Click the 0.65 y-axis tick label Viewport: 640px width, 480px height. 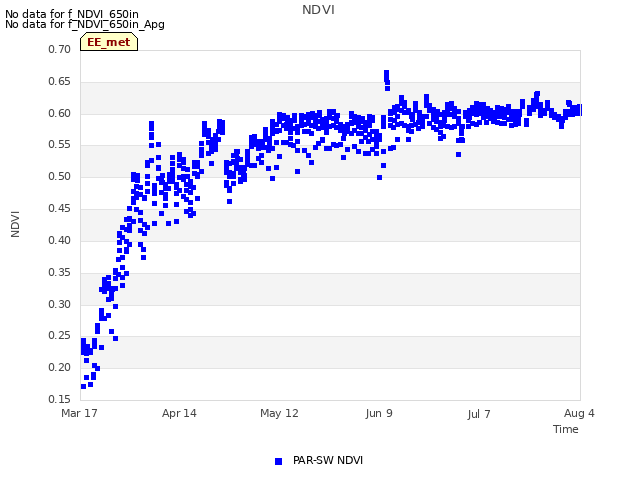coord(60,81)
